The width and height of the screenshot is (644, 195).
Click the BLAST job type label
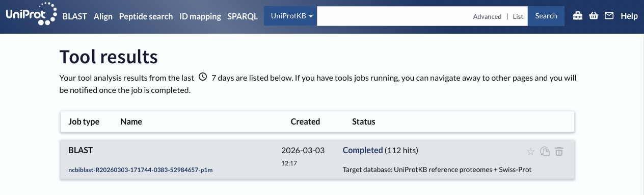click(81, 150)
